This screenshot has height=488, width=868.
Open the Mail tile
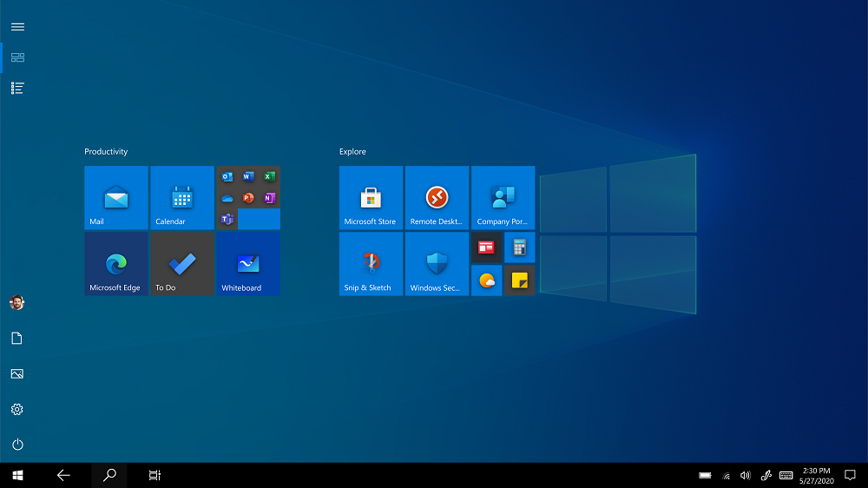[x=116, y=198]
